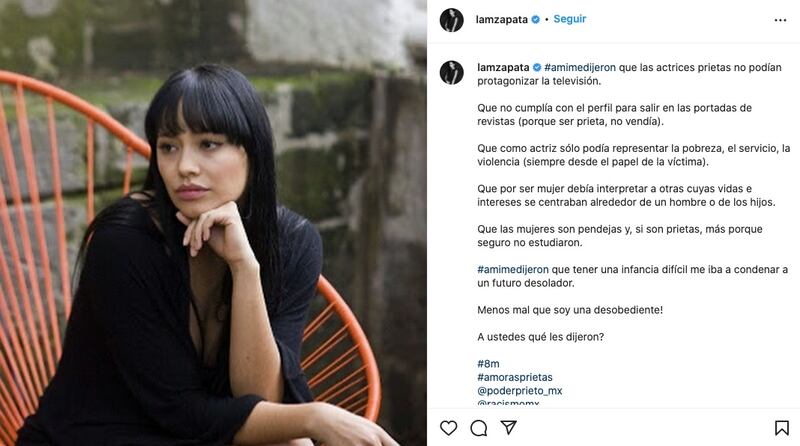Save post with bookmark icon

click(x=782, y=428)
